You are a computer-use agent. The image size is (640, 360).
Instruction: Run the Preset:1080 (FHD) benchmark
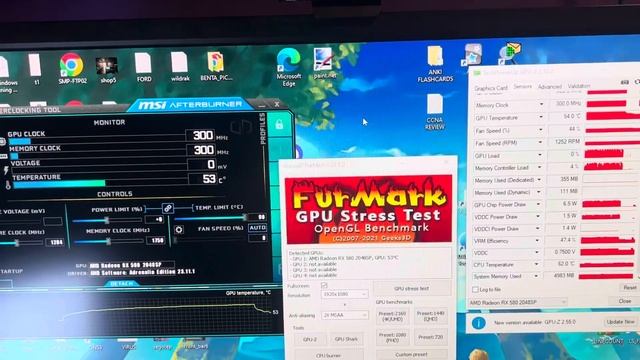click(392, 338)
